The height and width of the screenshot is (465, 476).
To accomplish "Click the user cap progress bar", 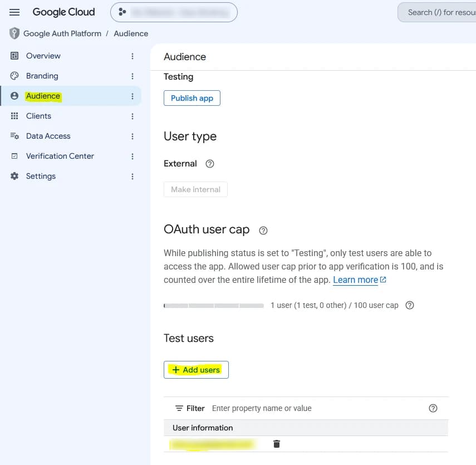I will click(214, 306).
